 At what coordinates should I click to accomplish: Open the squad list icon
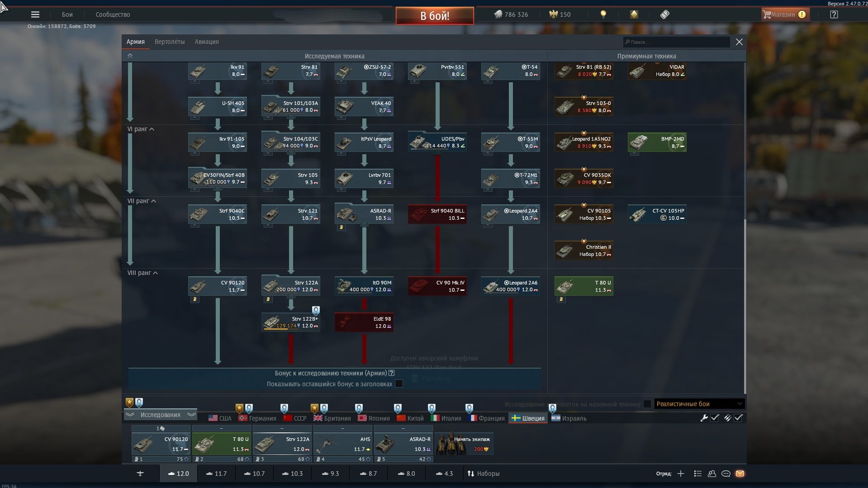click(x=697, y=474)
